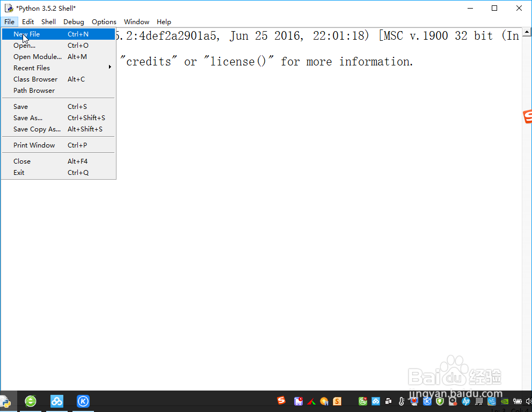532x412 pixels.
Task: Expand the Recent Files submenu
Action: point(59,68)
